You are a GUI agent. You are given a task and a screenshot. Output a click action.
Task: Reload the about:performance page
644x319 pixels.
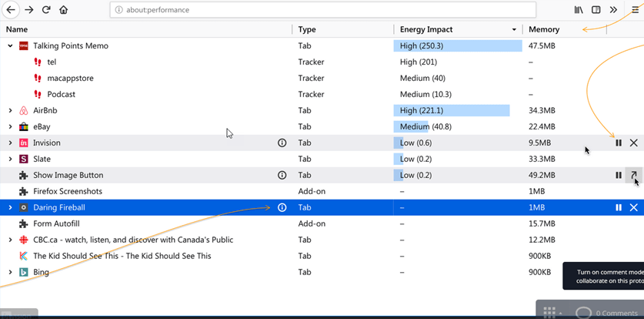click(46, 10)
